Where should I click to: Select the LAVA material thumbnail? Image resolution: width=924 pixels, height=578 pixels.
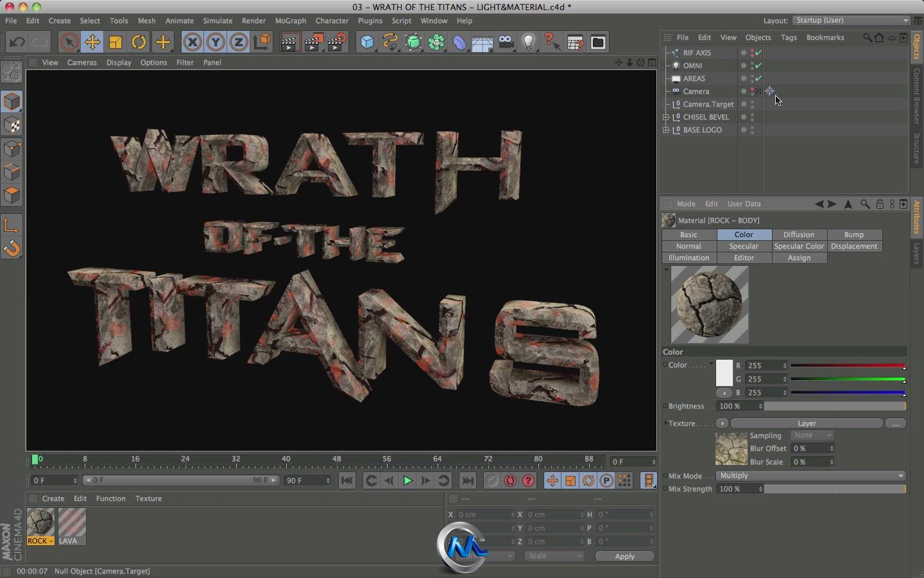(72, 527)
